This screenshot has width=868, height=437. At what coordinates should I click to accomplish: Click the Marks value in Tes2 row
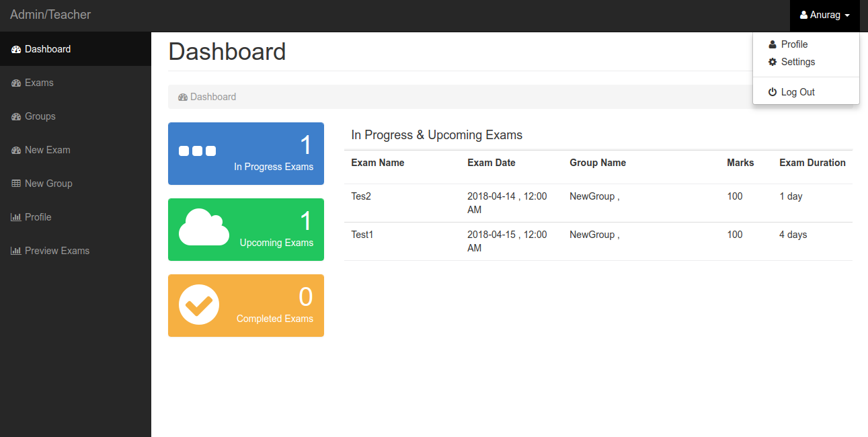tap(735, 196)
